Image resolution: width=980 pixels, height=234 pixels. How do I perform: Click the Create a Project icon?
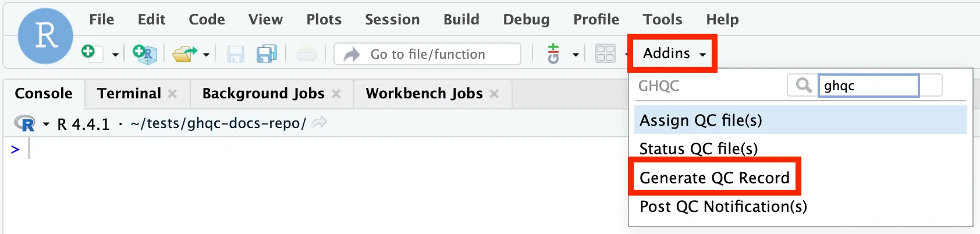pyautogui.click(x=144, y=54)
